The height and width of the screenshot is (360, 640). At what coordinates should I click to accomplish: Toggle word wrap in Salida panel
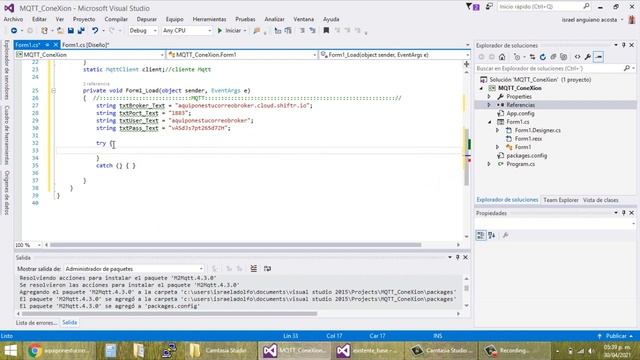(267, 269)
